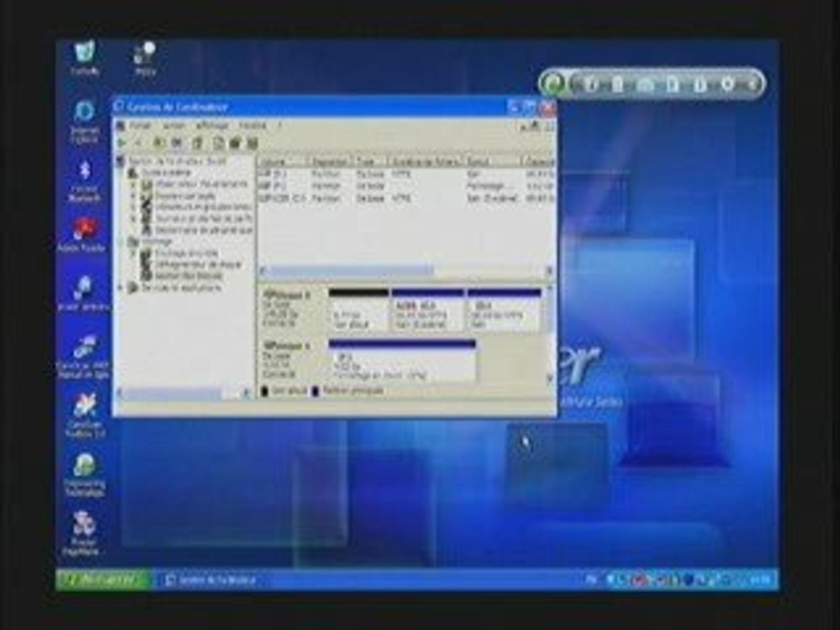Expand the Stockage amovible node
Viewport: 840px width, 630px height.
134,253
